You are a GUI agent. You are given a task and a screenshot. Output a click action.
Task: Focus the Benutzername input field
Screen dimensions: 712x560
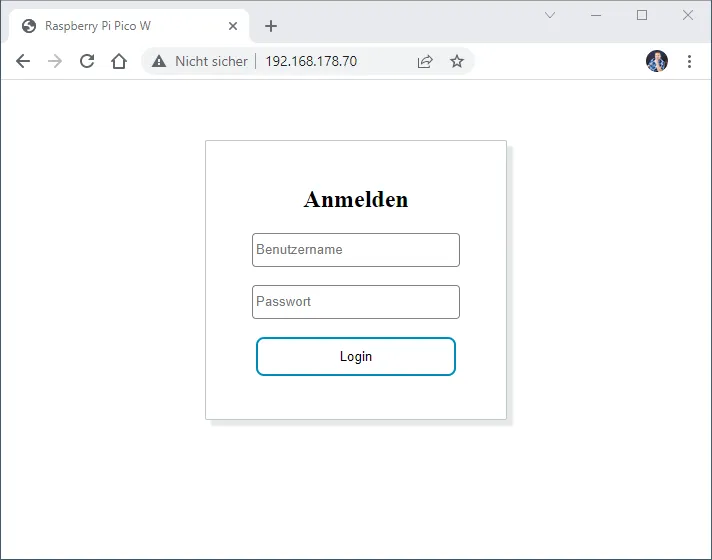pos(356,250)
